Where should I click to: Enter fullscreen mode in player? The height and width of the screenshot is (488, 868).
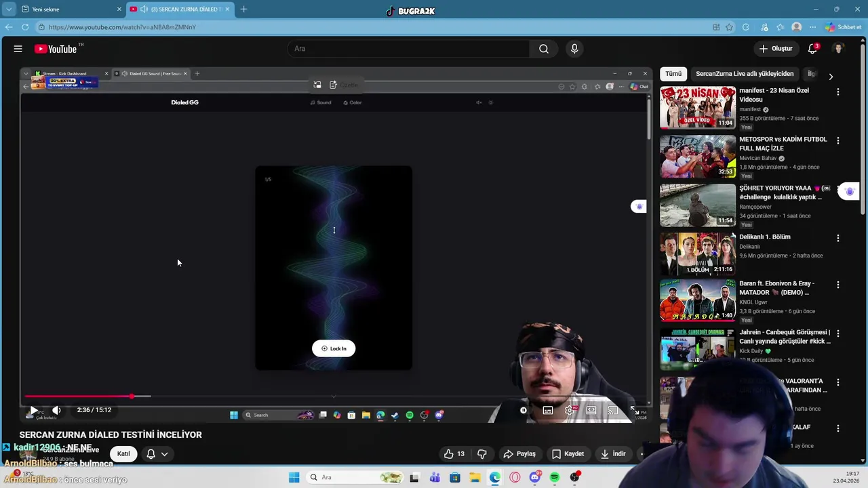tap(635, 410)
